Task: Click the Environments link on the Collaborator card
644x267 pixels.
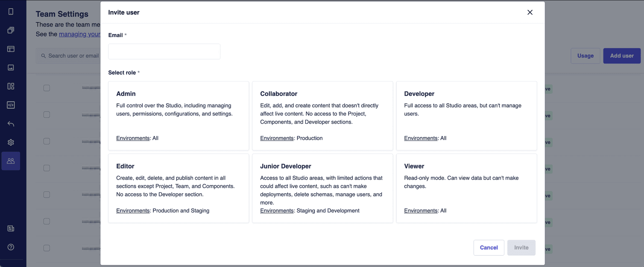Action: 277,138
